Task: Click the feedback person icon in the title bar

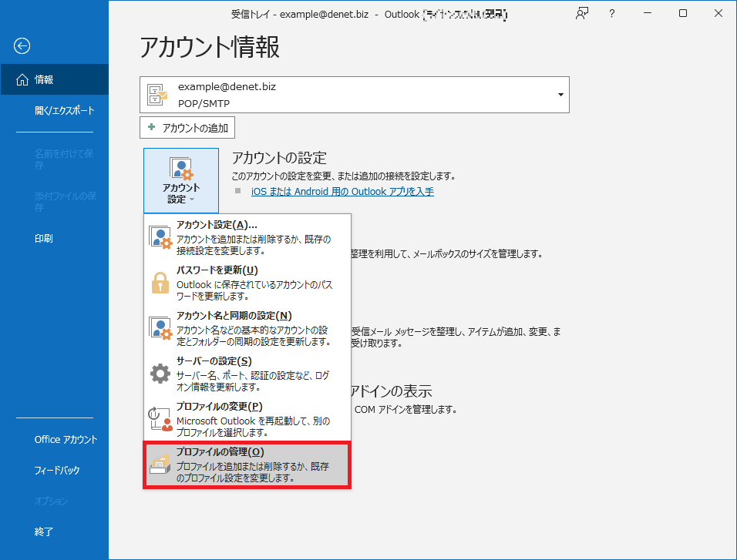Action: coord(582,14)
